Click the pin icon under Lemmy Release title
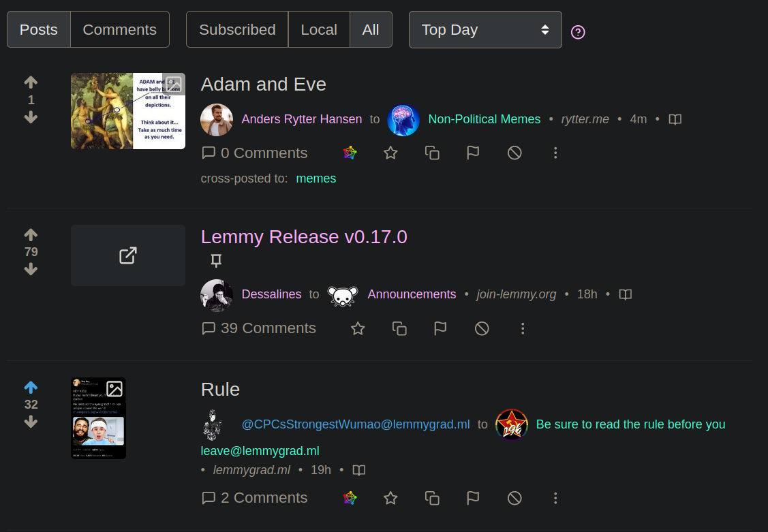768x532 pixels. point(215,260)
